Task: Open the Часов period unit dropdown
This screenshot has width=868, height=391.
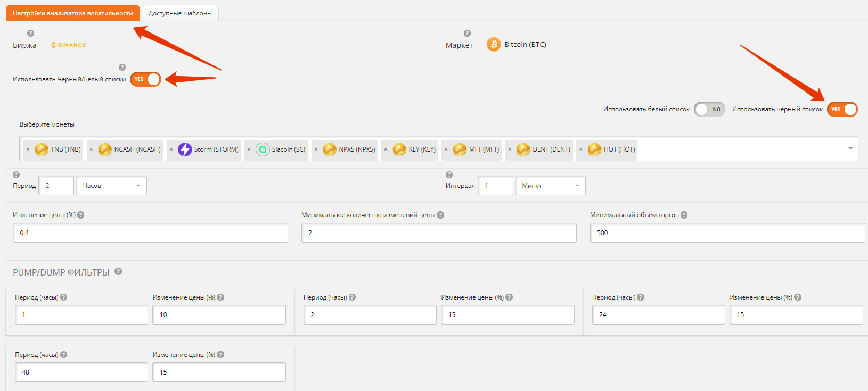Action: [111, 186]
